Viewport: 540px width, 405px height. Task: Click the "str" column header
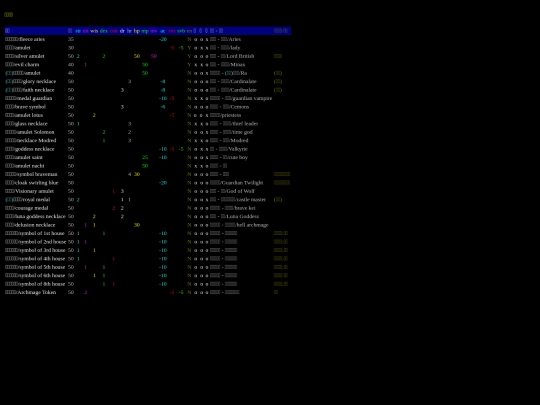click(x=78, y=31)
